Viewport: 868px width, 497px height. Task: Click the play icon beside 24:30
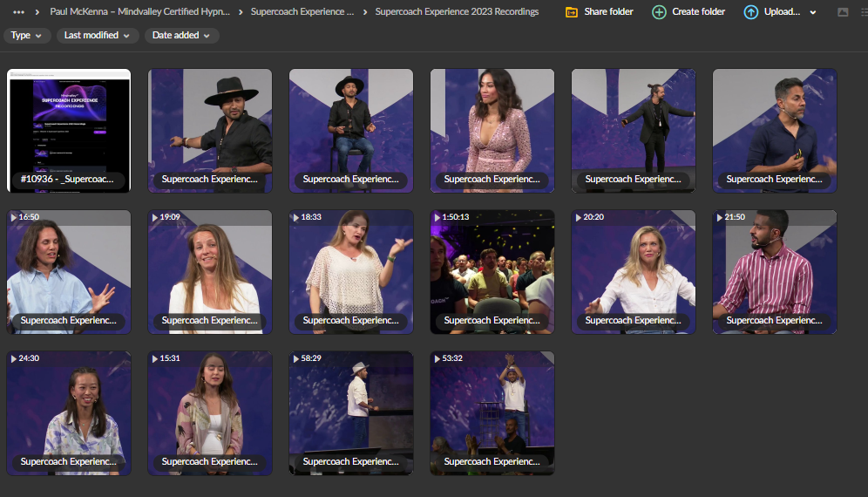14,358
